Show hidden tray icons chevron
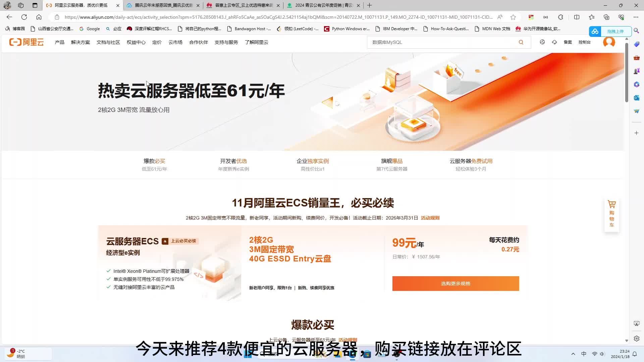 (x=573, y=354)
